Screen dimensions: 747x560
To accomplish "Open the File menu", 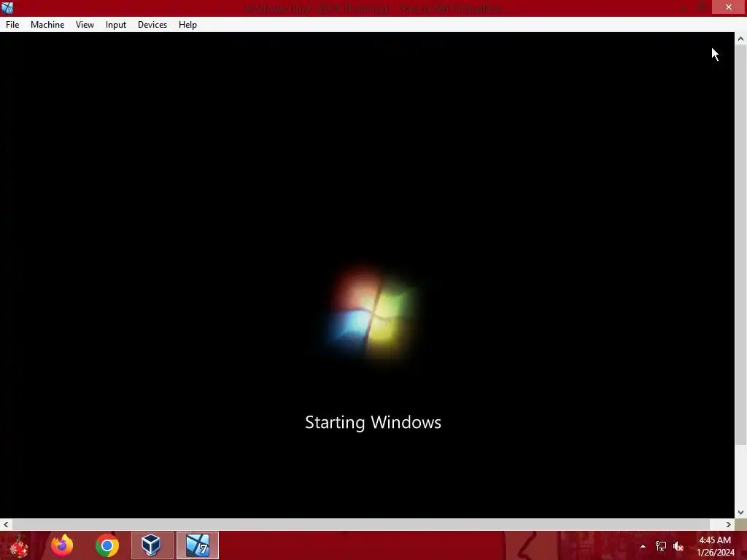I will point(12,25).
